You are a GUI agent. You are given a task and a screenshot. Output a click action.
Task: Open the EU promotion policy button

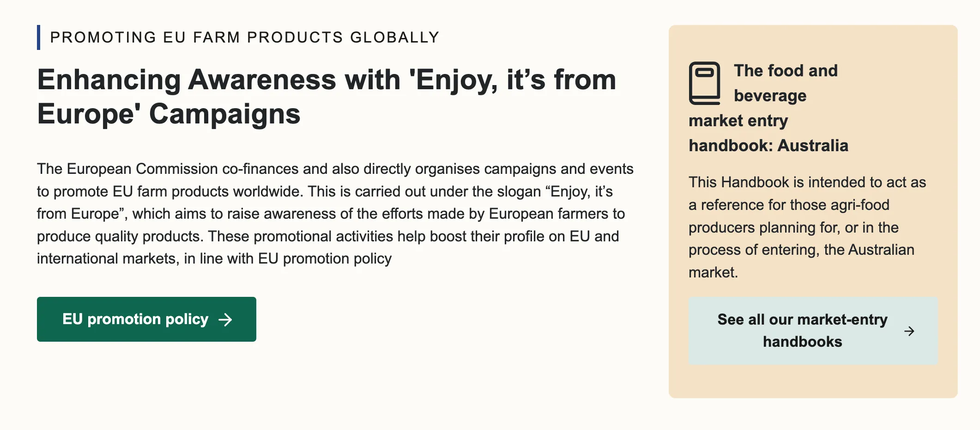146,319
